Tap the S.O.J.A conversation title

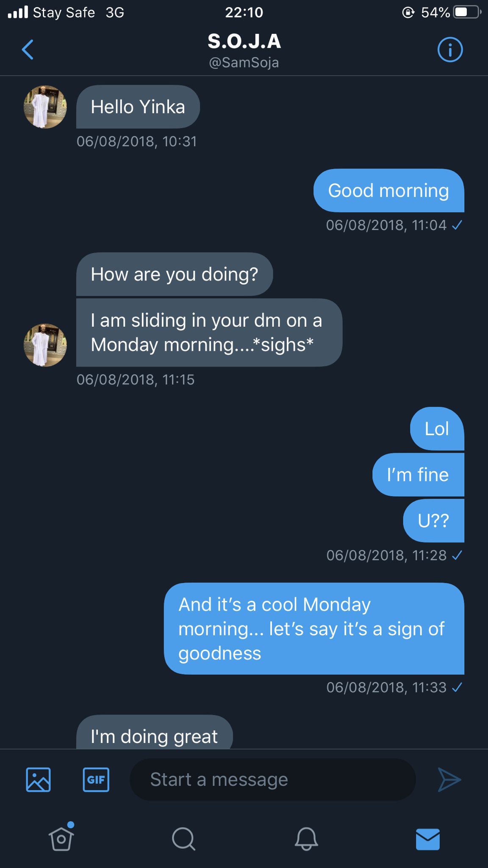click(x=244, y=41)
